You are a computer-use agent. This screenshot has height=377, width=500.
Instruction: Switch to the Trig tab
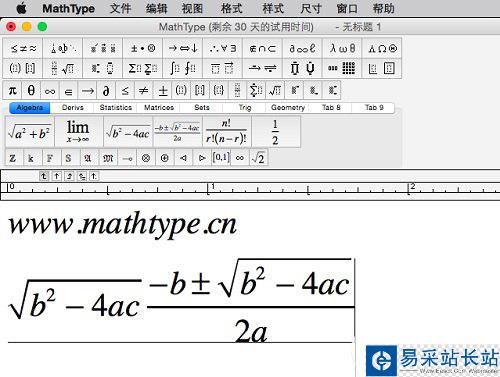click(x=245, y=108)
